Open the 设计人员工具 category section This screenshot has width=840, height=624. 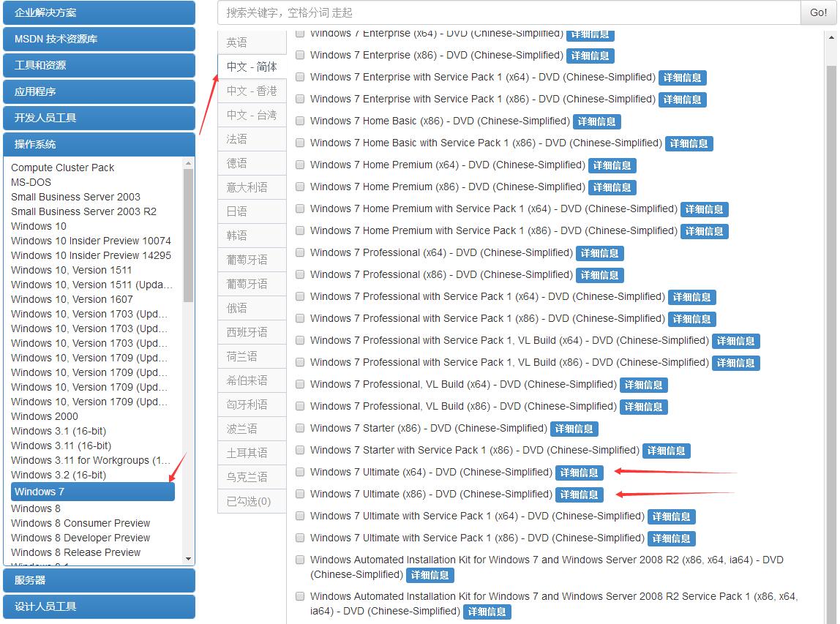point(99,606)
